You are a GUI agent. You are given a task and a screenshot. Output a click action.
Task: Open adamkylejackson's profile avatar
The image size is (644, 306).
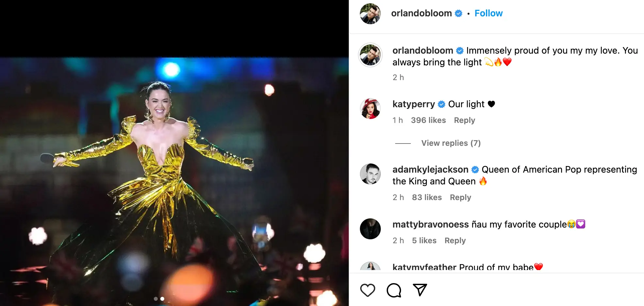pos(370,174)
